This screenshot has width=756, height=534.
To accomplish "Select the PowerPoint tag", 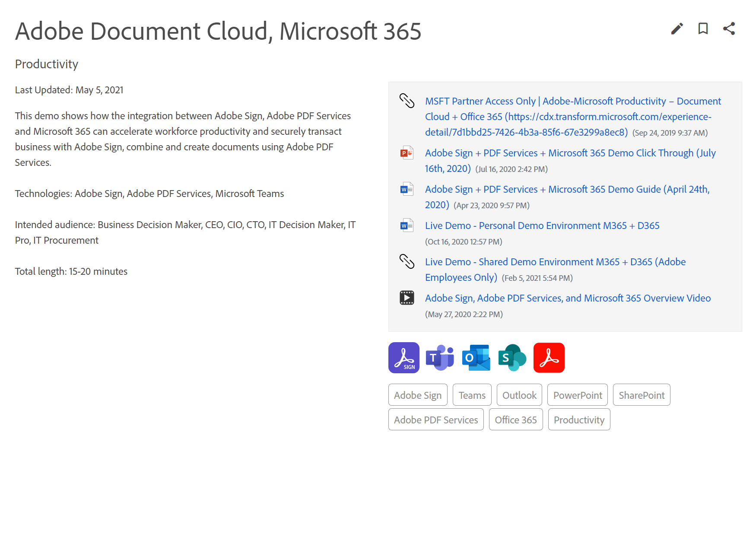I will click(578, 395).
